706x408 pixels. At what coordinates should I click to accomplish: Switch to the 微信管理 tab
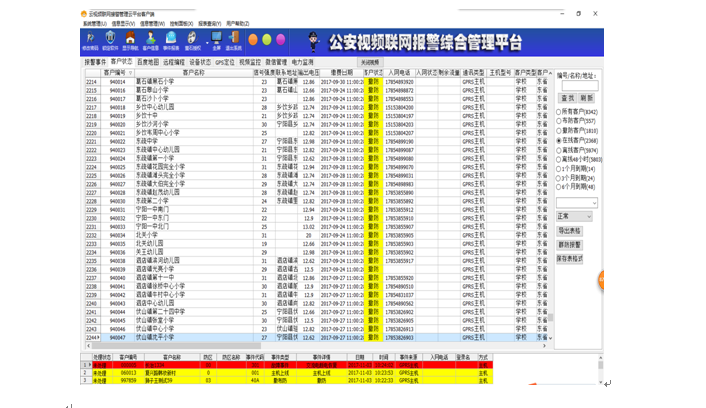pos(276,62)
